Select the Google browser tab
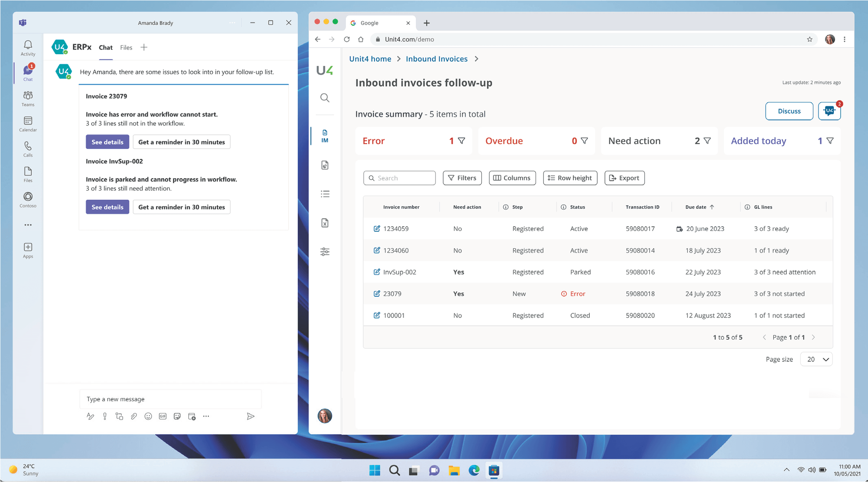 point(381,23)
